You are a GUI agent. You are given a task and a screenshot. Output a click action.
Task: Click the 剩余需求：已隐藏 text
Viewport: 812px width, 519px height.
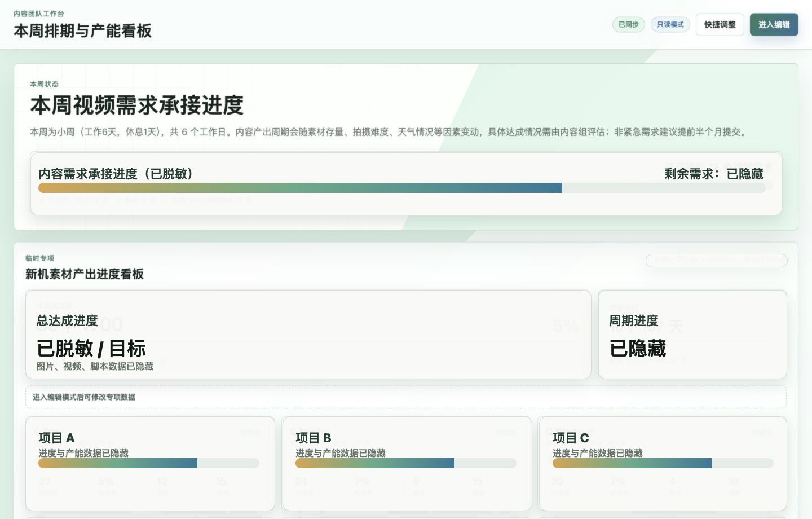pos(713,174)
